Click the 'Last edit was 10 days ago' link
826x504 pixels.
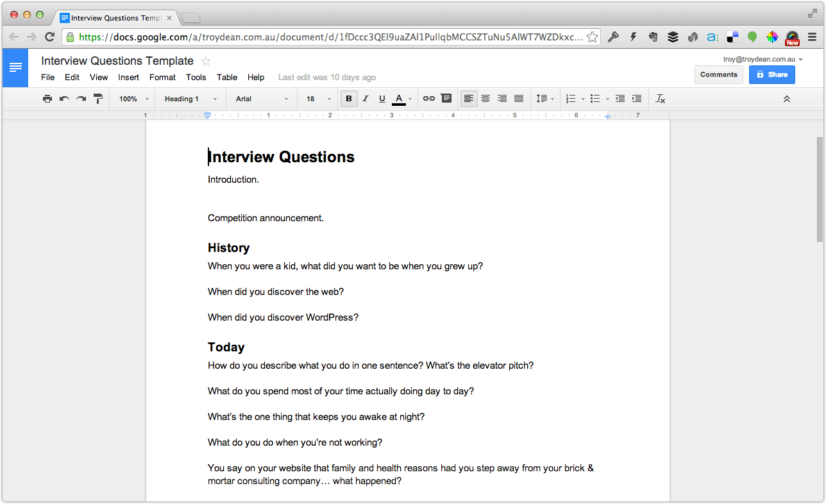327,77
